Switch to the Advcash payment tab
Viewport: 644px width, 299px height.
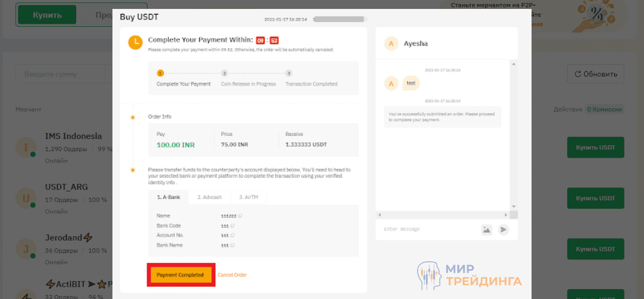coord(210,197)
